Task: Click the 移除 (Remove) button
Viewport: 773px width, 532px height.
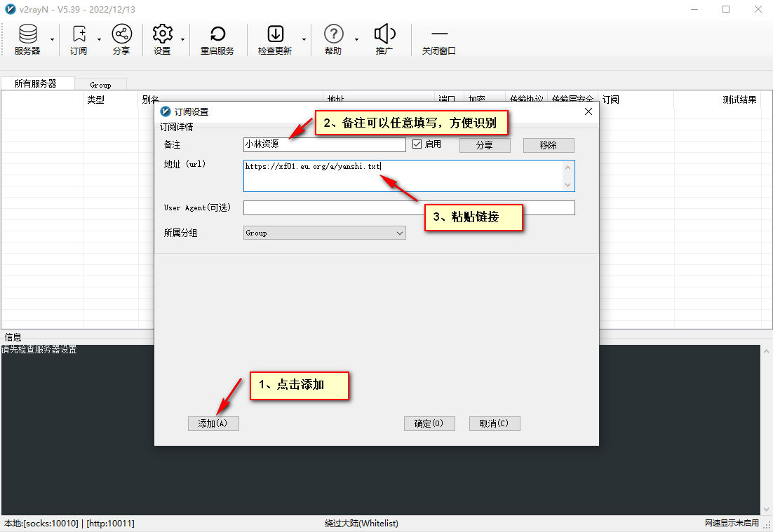Action: coord(549,145)
